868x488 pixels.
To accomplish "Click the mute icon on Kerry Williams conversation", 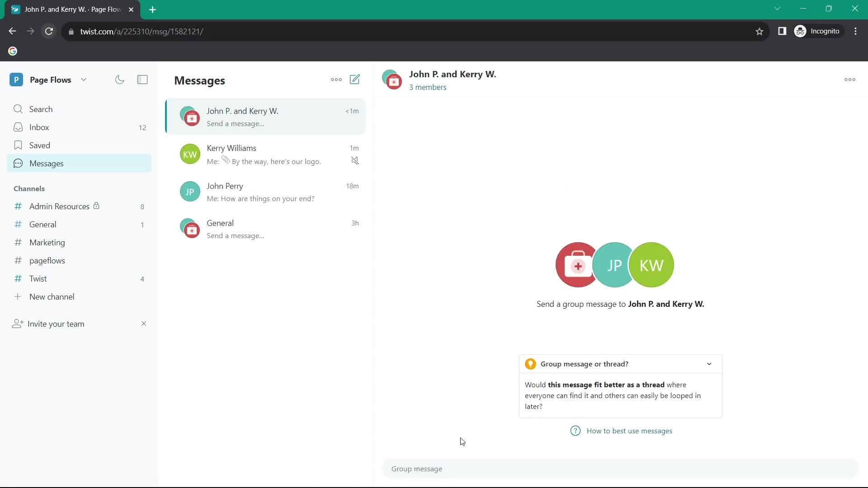I will (355, 160).
